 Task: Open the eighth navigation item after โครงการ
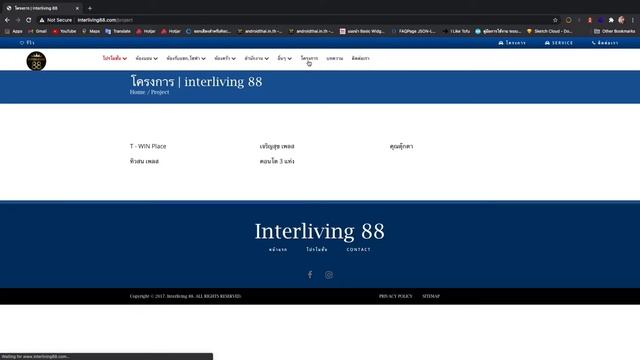[335, 58]
